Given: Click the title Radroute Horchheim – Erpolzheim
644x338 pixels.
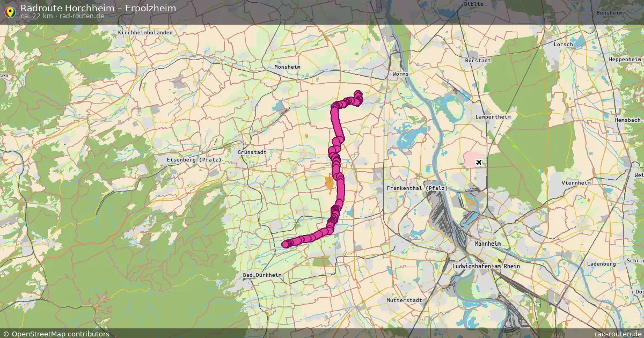Looking at the screenshot, I should pos(98,8).
